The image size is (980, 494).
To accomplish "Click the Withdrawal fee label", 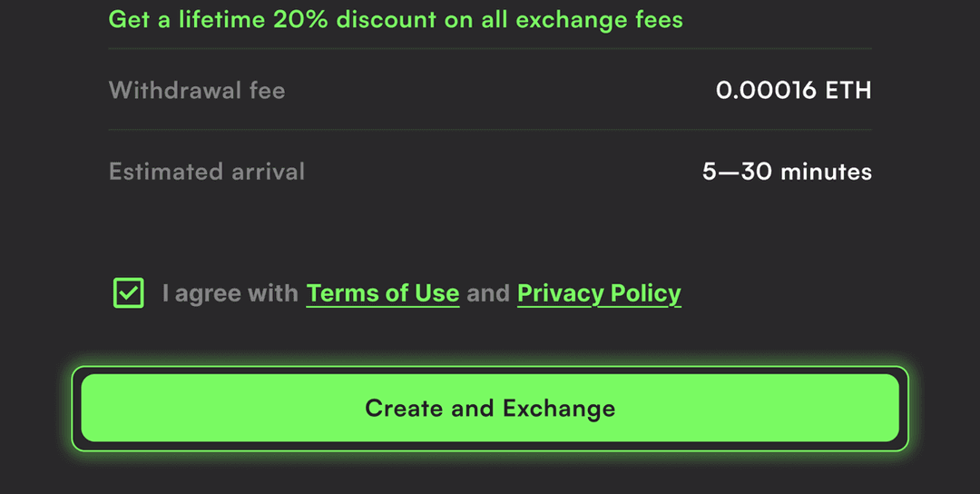I will [197, 90].
